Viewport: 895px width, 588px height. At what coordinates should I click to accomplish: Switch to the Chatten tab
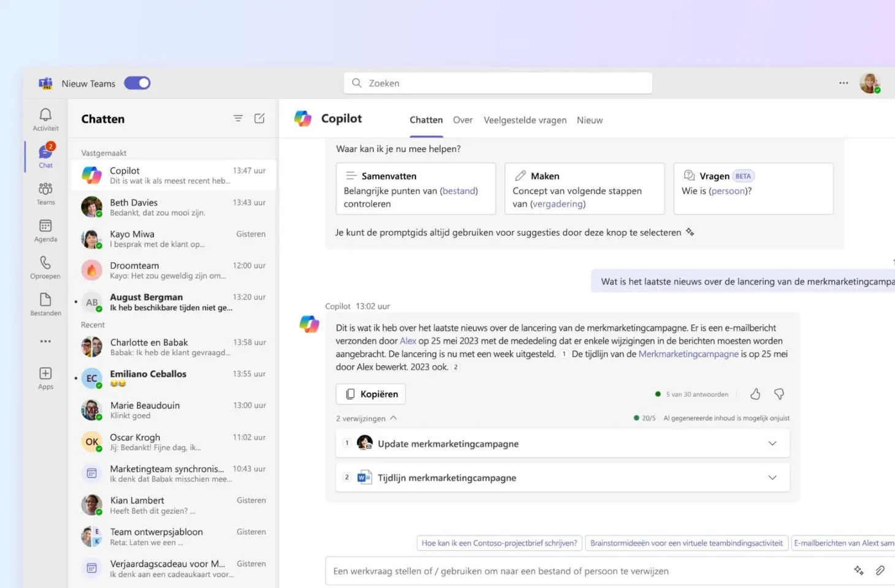pyautogui.click(x=426, y=120)
